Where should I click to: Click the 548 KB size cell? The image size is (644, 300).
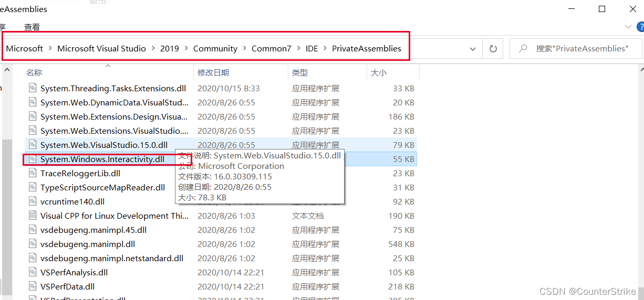coord(401,244)
